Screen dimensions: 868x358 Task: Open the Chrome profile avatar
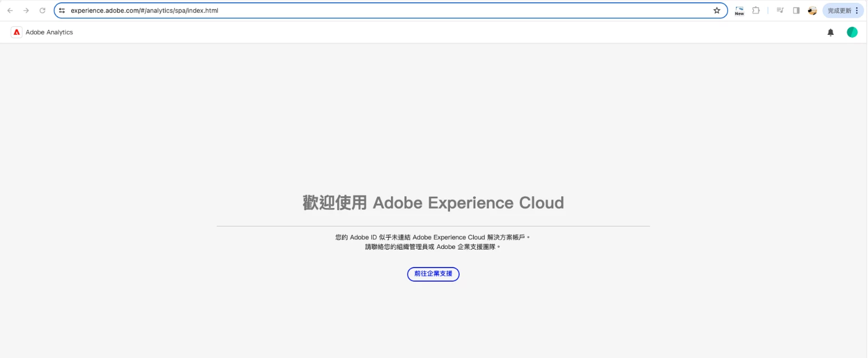tap(812, 11)
